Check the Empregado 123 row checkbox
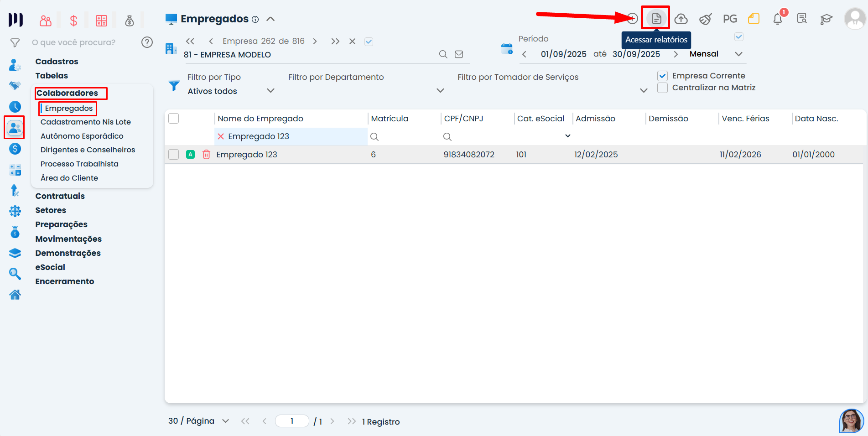The height and width of the screenshot is (436, 868). 174,155
